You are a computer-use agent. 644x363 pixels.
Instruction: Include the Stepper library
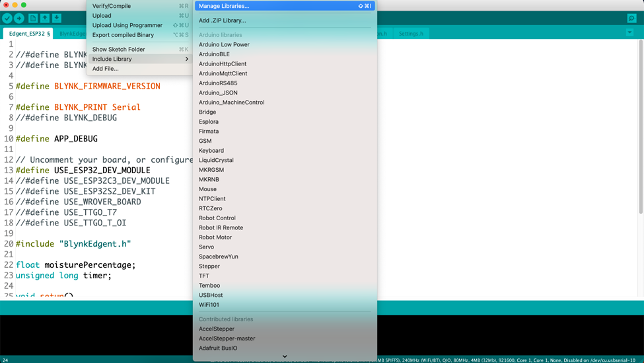[285, 266]
